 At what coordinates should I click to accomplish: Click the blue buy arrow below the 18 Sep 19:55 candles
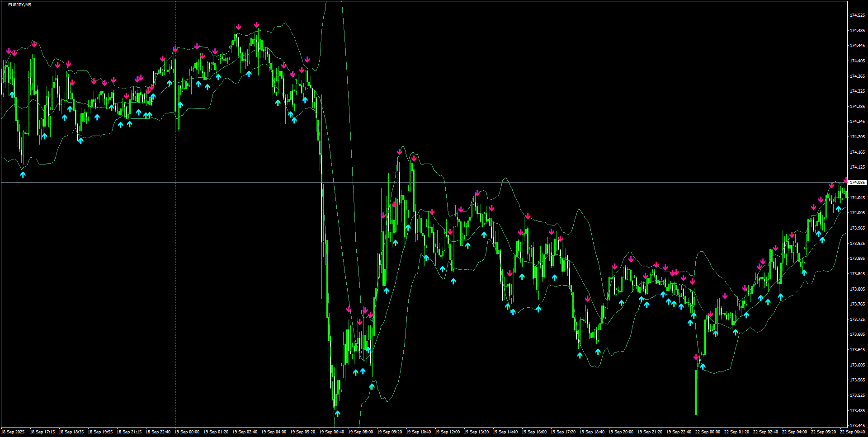click(x=96, y=117)
